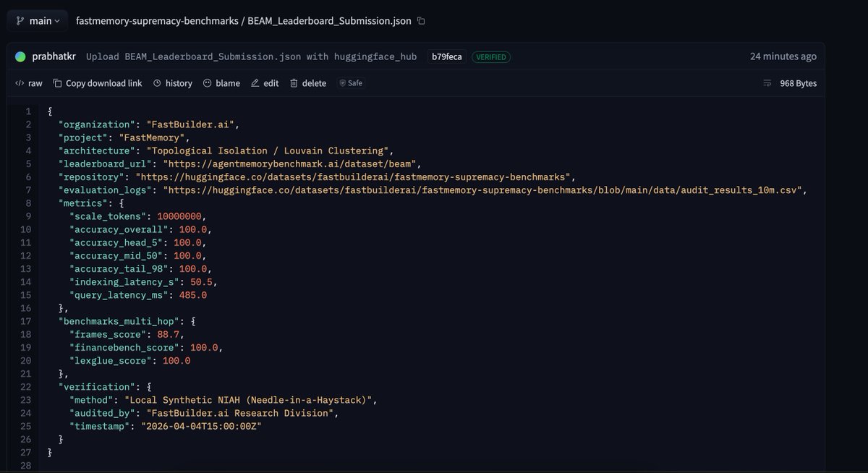Click the "financebench_score" key
The width and height of the screenshot is (868, 473).
click(x=124, y=348)
